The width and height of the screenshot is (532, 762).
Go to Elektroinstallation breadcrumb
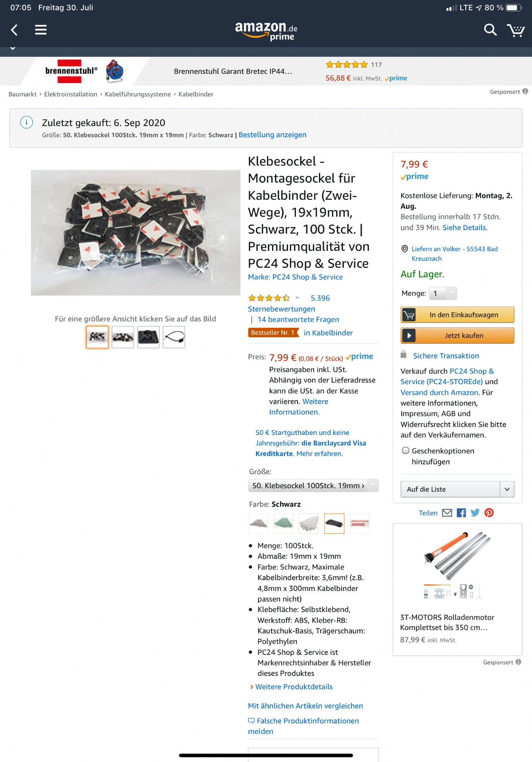(x=71, y=94)
